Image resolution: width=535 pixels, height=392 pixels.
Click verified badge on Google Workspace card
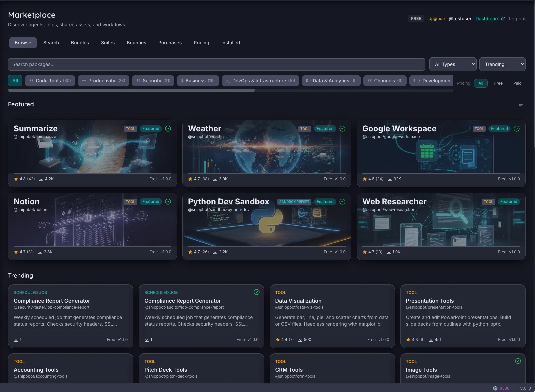[x=517, y=129]
